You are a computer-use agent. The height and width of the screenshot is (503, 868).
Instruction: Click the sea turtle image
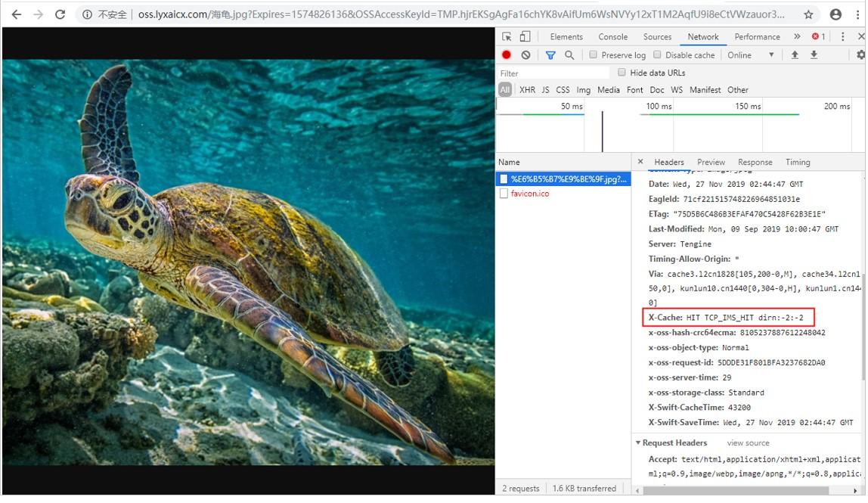(x=249, y=262)
